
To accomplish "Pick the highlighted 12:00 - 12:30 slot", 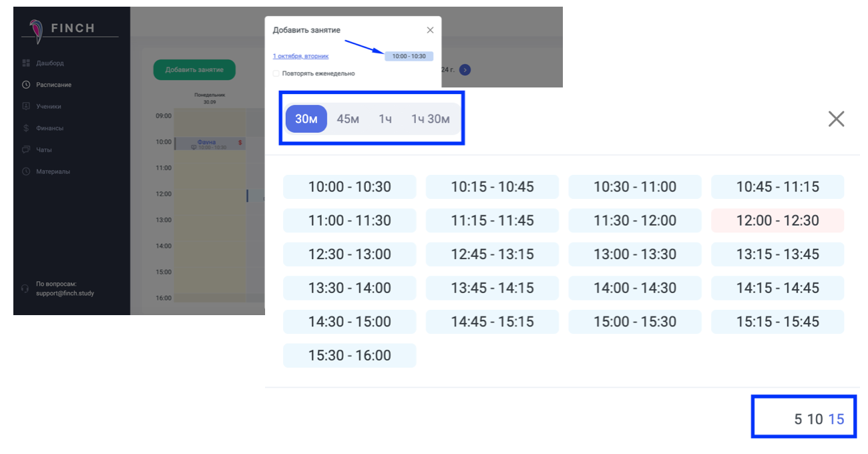I will pos(777,220).
